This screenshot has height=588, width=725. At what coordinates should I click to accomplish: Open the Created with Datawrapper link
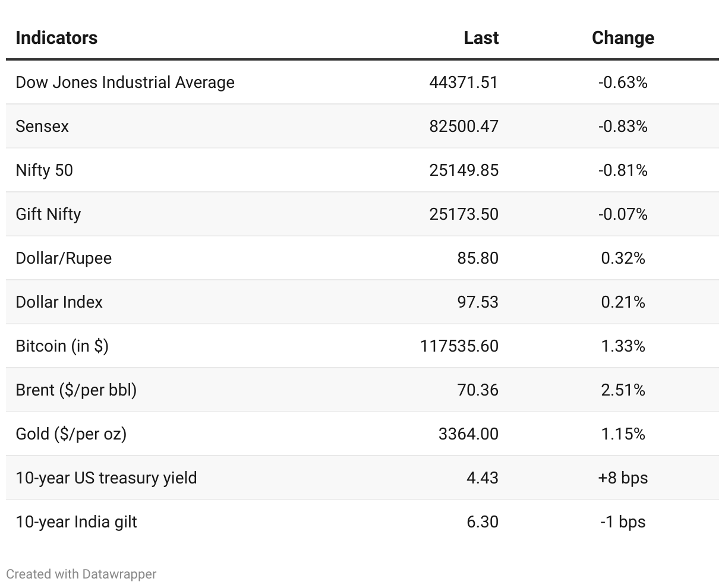pyautogui.click(x=81, y=574)
